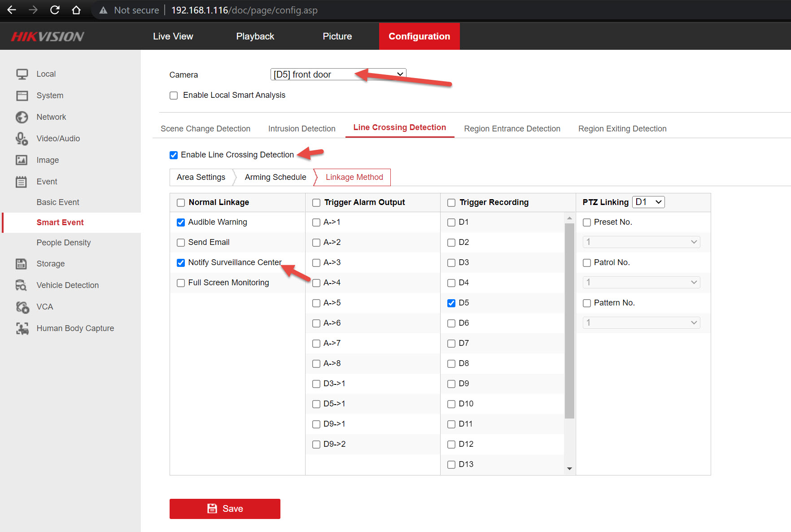This screenshot has width=791, height=532.
Task: Open the PTZ Linking channel dropdown
Action: click(648, 202)
